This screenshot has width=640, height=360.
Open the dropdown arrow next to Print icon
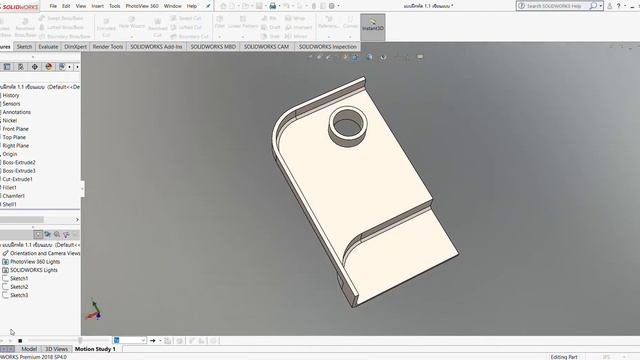[279, 6]
